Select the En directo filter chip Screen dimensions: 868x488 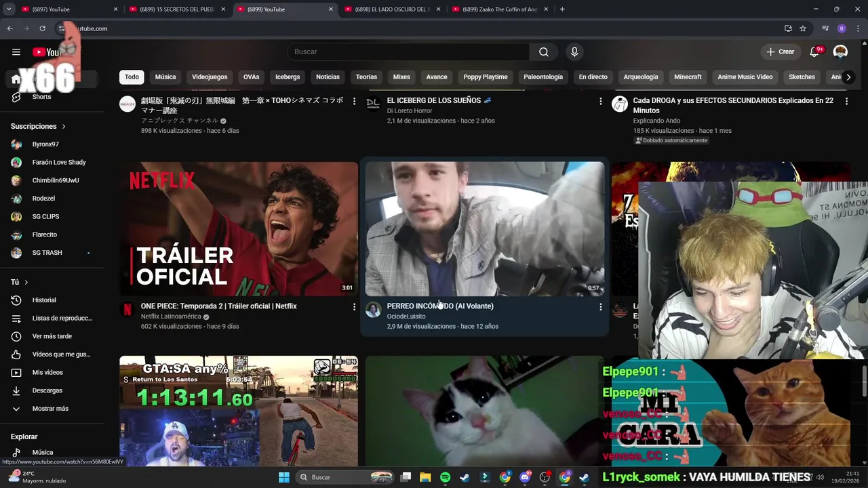(x=593, y=77)
